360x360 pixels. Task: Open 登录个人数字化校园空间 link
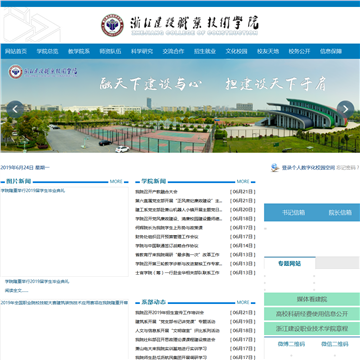[x=308, y=168]
